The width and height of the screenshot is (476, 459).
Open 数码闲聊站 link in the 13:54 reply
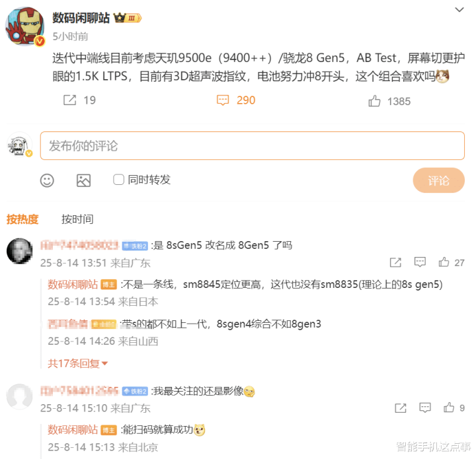[x=73, y=285]
